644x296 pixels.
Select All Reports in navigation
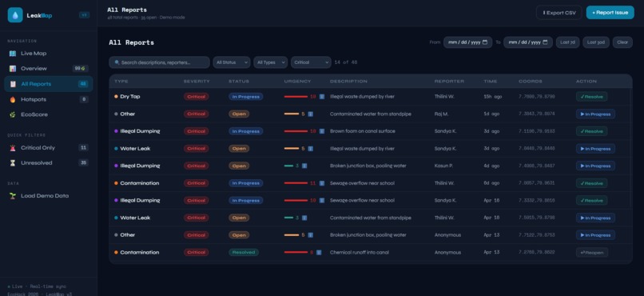[49, 84]
